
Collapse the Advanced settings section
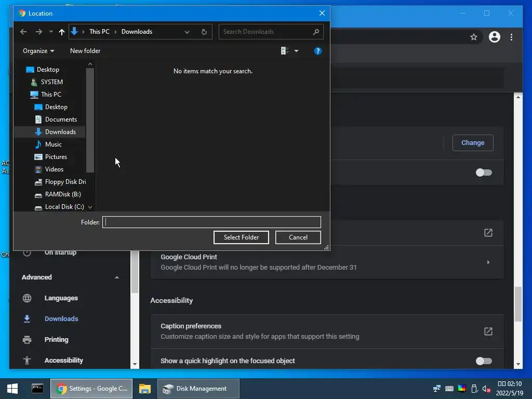[117, 277]
